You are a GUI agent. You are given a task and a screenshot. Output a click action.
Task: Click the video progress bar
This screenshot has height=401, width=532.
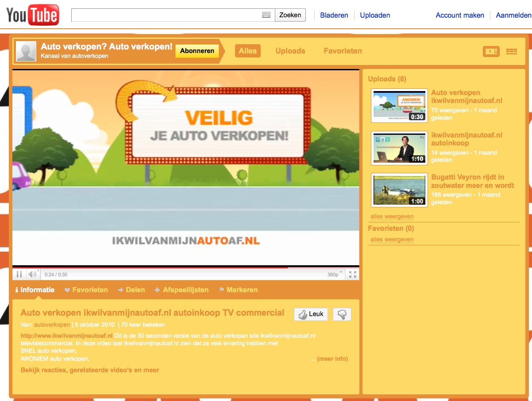(x=186, y=267)
